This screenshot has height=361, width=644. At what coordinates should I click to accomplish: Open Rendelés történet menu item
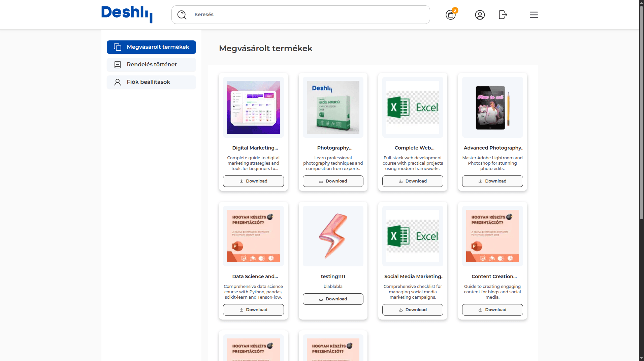coord(152,65)
